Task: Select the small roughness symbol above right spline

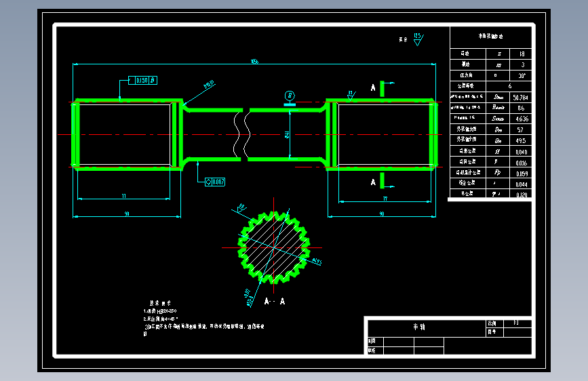Action: pyautogui.click(x=351, y=96)
